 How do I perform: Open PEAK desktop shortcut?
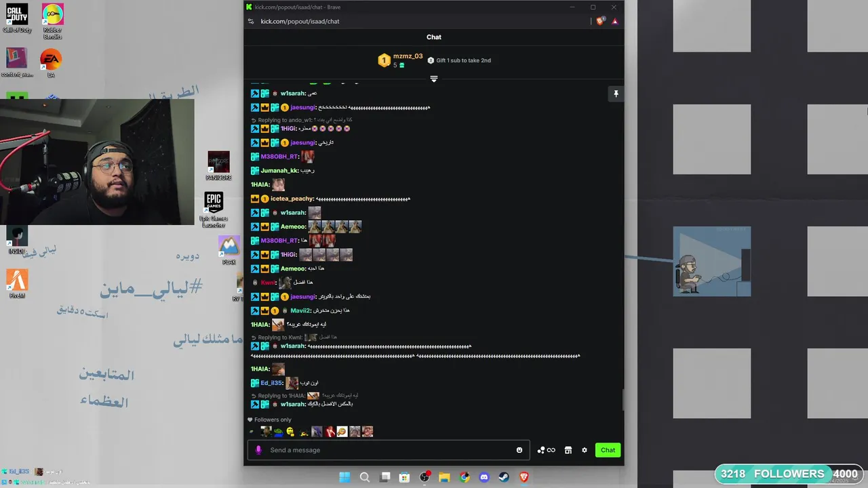tap(229, 250)
